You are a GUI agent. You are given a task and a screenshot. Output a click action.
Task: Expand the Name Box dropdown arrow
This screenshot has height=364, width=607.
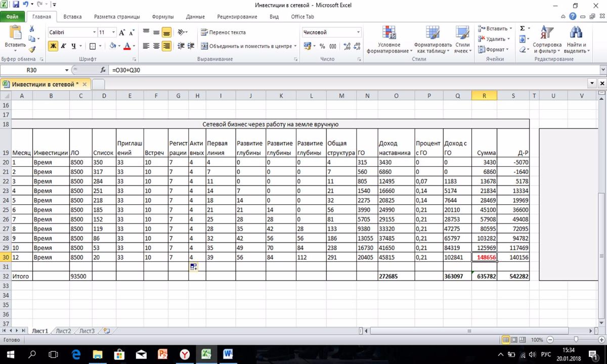66,70
